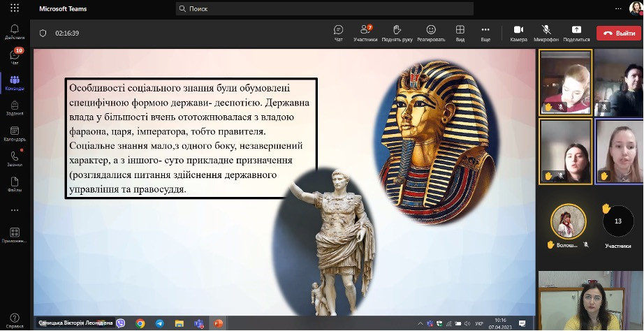
Task: Open the reactions picker
Action: coord(431,33)
